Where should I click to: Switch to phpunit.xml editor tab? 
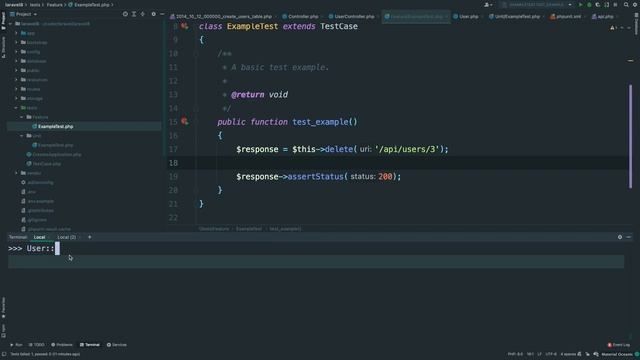click(566, 17)
